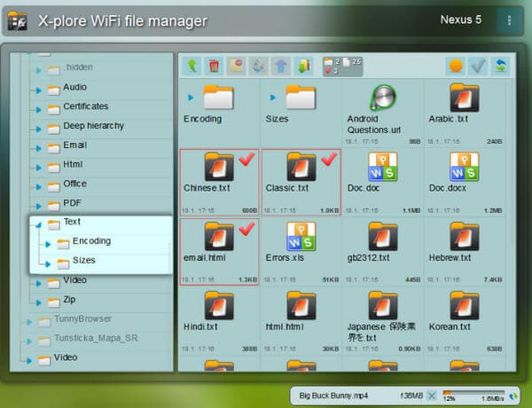Uncheck the Classic.txt file selection
This screenshot has height=408, width=532.
click(x=329, y=159)
